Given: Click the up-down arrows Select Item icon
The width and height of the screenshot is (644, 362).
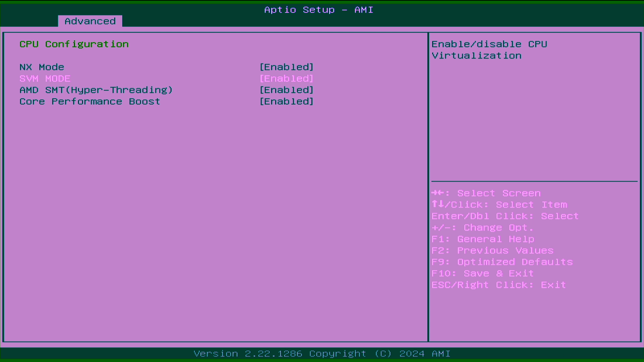Looking at the screenshot, I should tap(438, 204).
